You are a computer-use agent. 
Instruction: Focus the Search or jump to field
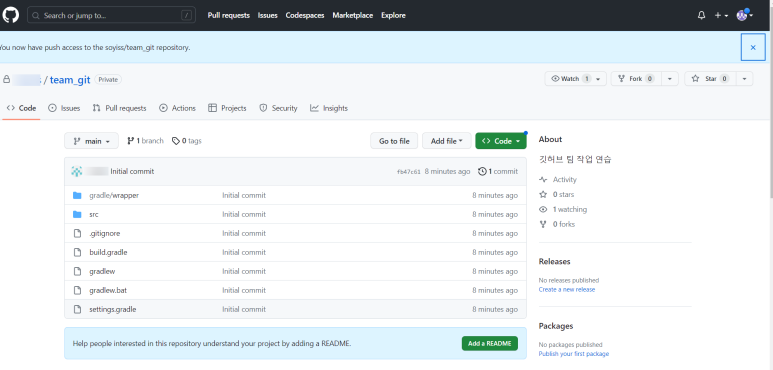111,15
